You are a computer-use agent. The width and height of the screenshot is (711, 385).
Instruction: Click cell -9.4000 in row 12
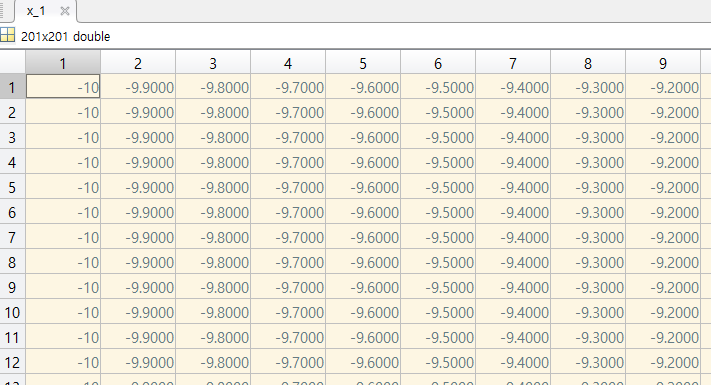(513, 361)
